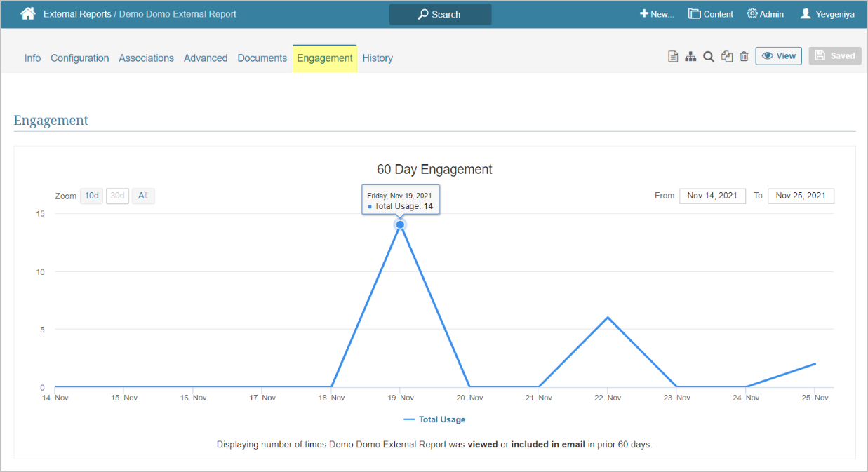Select the All zoom range
Screen dimensions: 868x472
tap(143, 196)
